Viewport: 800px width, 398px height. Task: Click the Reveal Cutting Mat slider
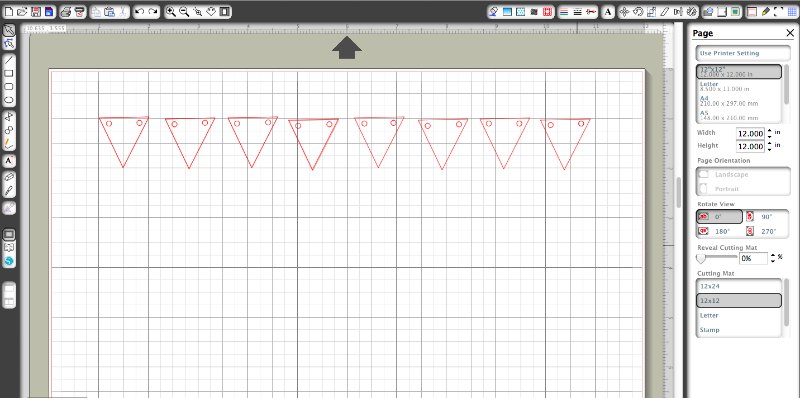pos(717,258)
